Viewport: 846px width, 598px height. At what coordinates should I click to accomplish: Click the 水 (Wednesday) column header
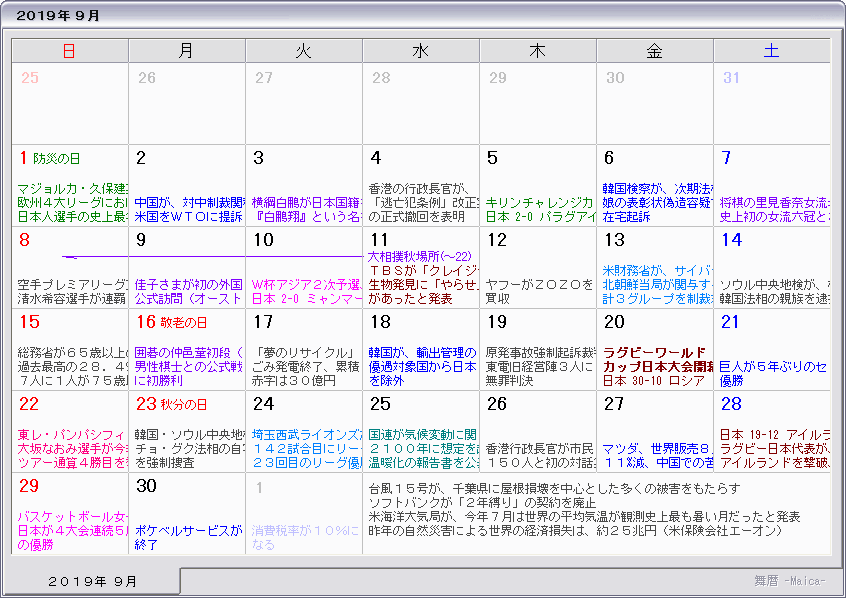(420, 51)
